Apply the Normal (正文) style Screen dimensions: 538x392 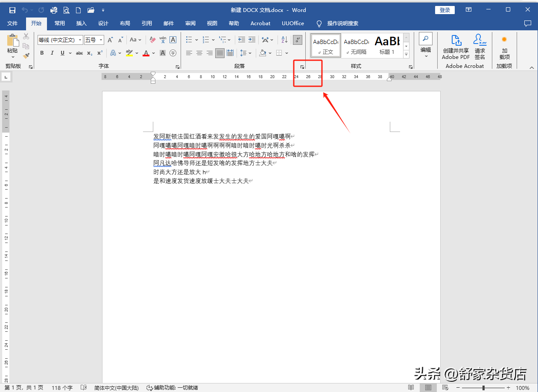(x=326, y=46)
